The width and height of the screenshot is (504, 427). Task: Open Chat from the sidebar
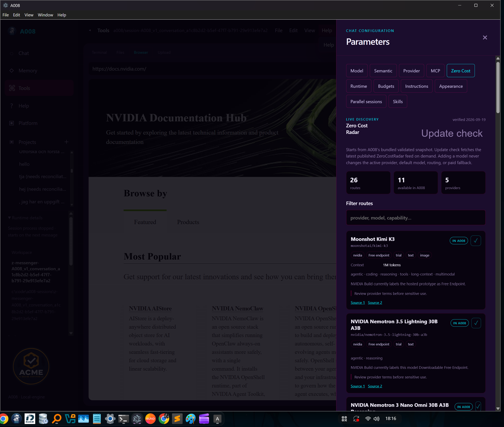pyautogui.click(x=23, y=53)
